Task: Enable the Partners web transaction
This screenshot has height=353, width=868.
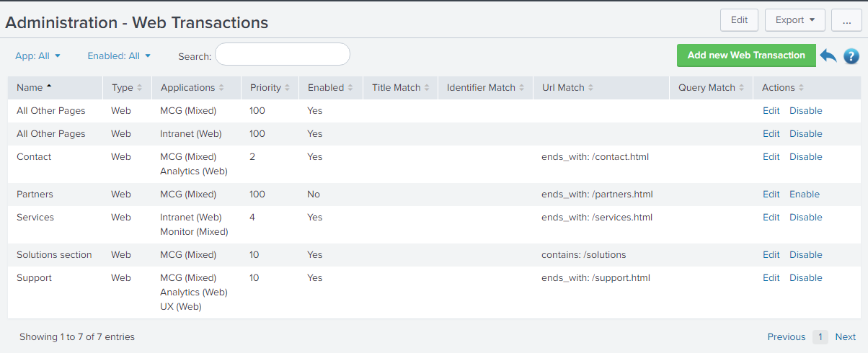Action: [x=804, y=194]
